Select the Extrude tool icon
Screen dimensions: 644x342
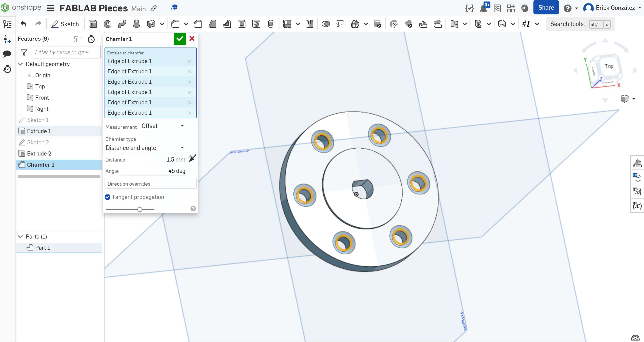point(92,24)
